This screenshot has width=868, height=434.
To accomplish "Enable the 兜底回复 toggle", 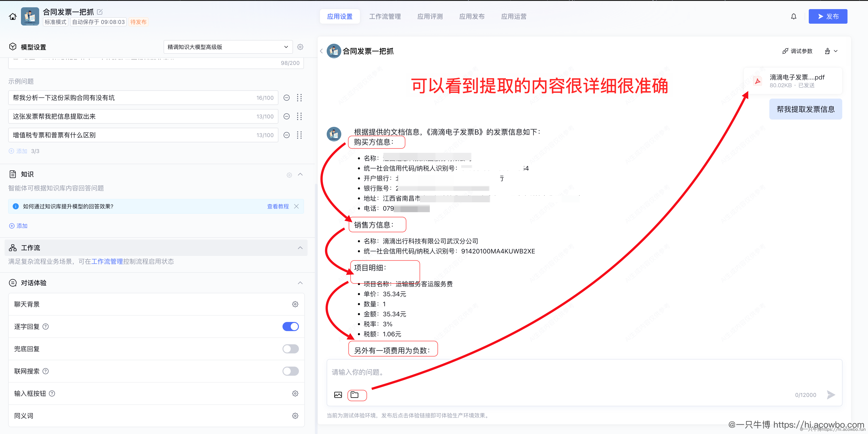I will click(290, 349).
